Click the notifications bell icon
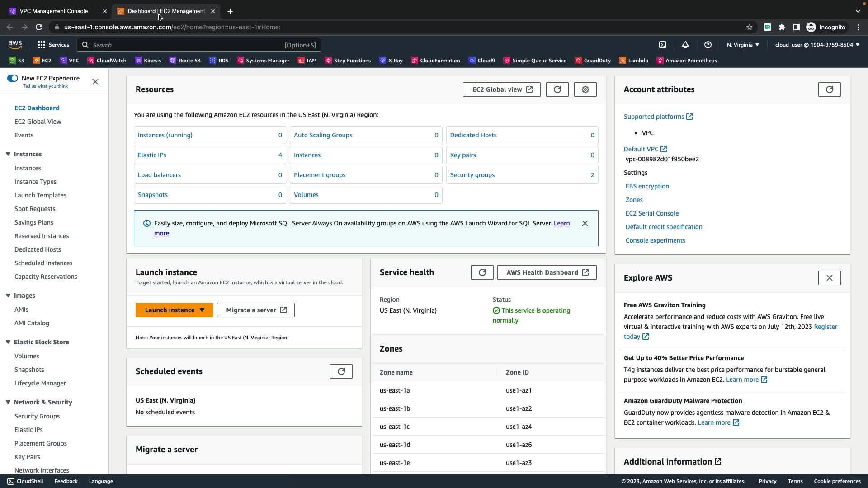Screen dimensions: 868x488 (x=685, y=45)
